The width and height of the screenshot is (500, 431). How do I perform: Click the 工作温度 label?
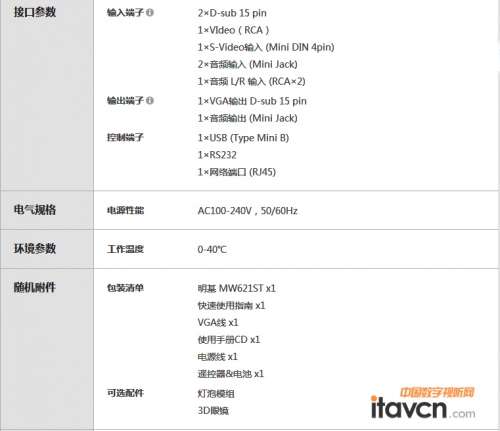[125, 249]
